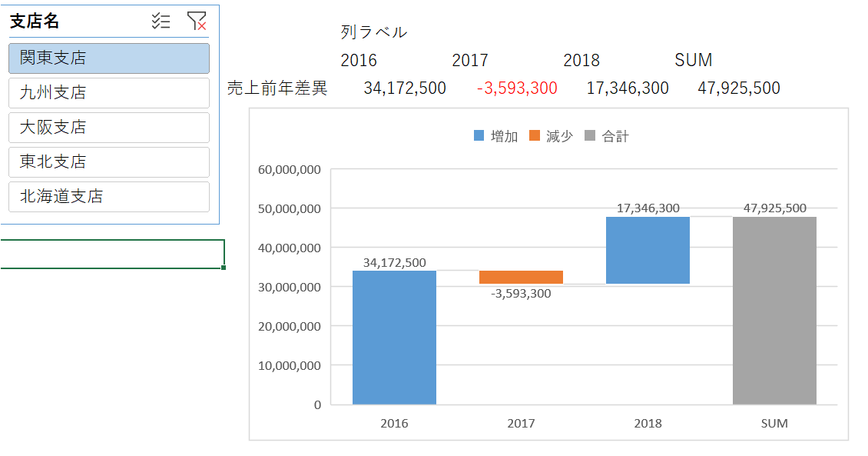868x456 pixels.
Task: Enable multi-select mode in the 支店名 slicer
Action: click(162, 22)
